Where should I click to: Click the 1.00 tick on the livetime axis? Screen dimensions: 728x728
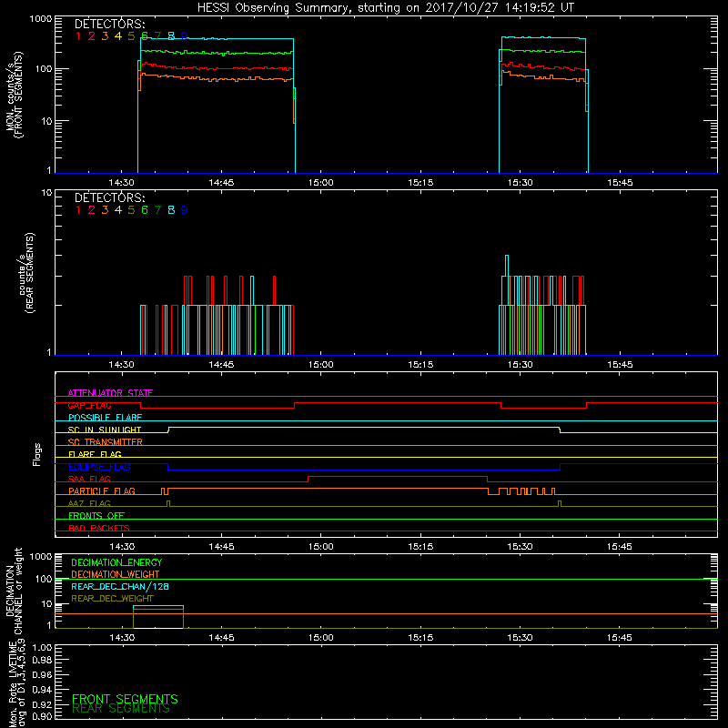[x=42, y=647]
